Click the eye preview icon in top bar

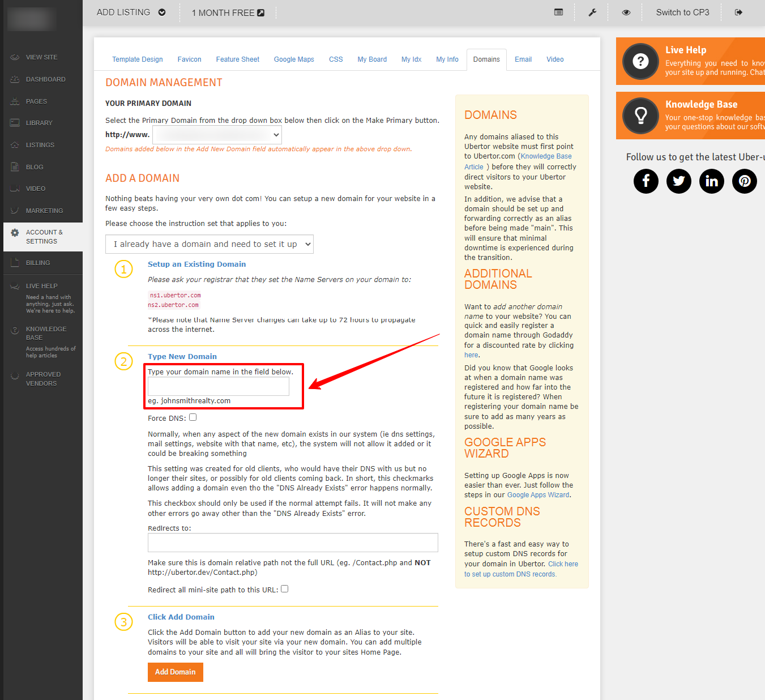tap(626, 12)
